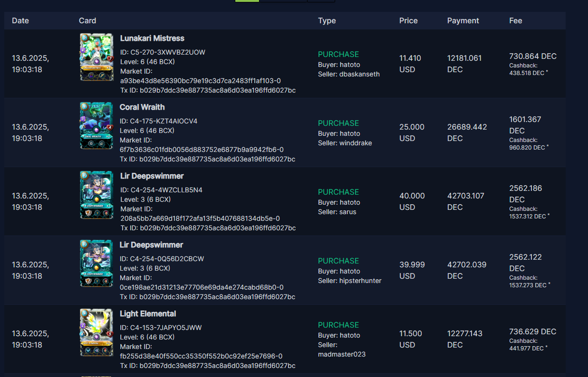Click Buyer: hatoto in the Lunakari Mistress row
This screenshot has width=588, height=377.
coord(339,65)
